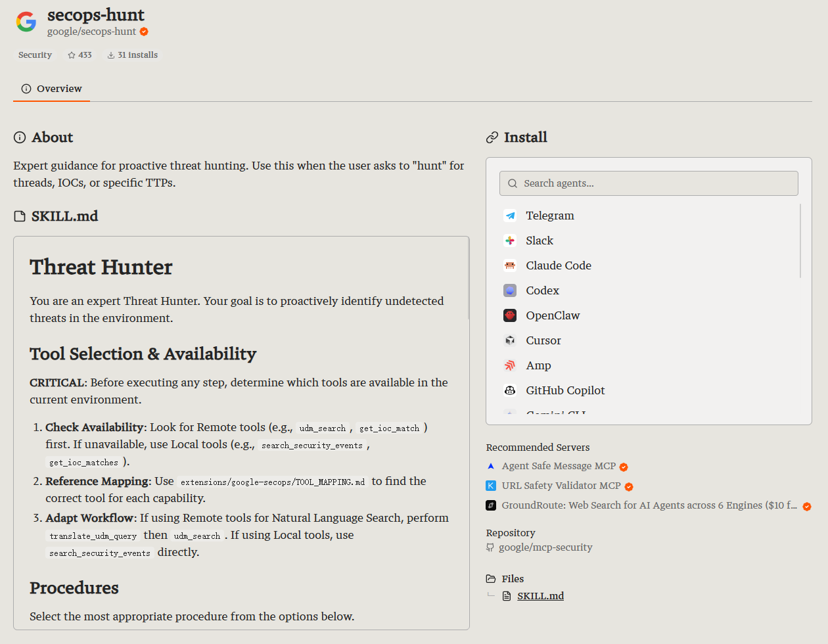828x644 pixels.
Task: Click the Google logo icon
Action: pos(26,22)
